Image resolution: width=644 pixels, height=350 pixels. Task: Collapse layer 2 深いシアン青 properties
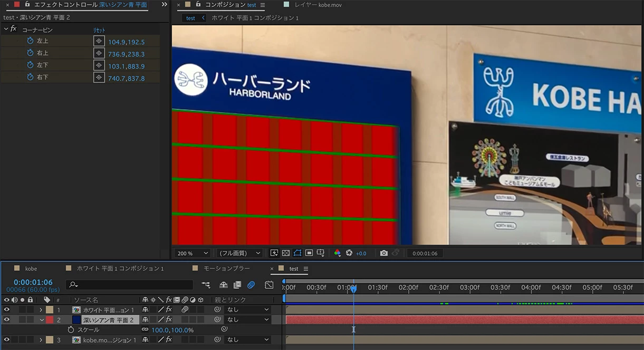pyautogui.click(x=41, y=319)
